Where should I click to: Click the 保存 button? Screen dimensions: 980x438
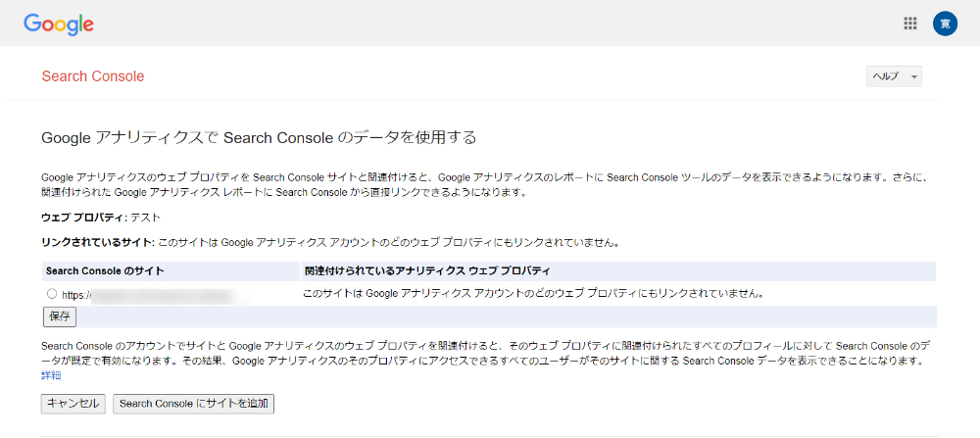click(60, 316)
